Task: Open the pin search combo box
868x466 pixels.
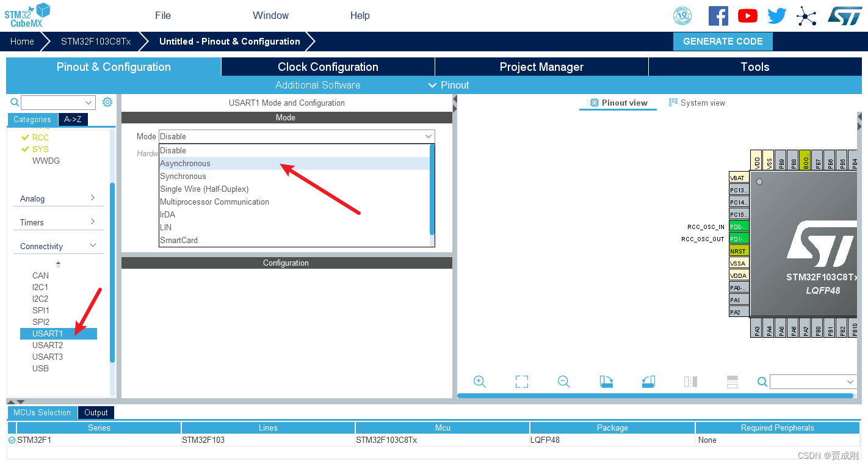Action: (x=814, y=382)
